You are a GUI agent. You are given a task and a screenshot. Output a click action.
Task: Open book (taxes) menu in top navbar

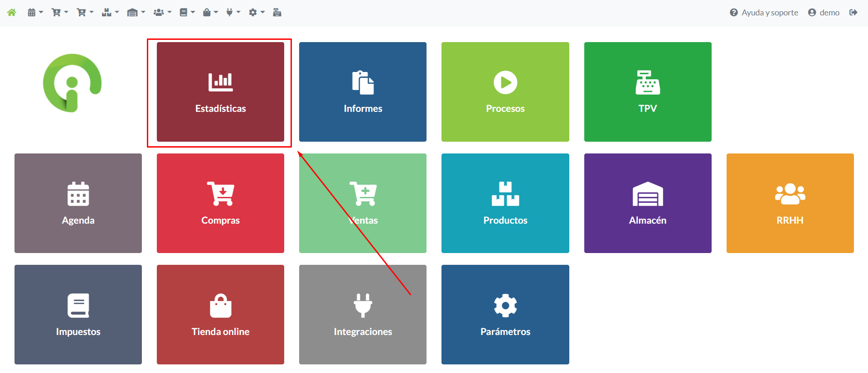(x=186, y=13)
